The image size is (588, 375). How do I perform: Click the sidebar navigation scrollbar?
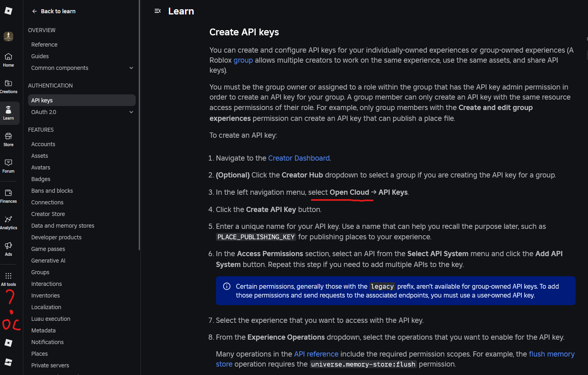pyautogui.click(x=139, y=124)
